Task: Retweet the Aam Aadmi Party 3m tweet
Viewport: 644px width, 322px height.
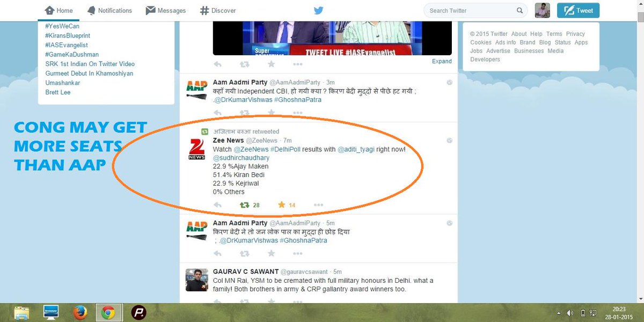Action: point(244,113)
